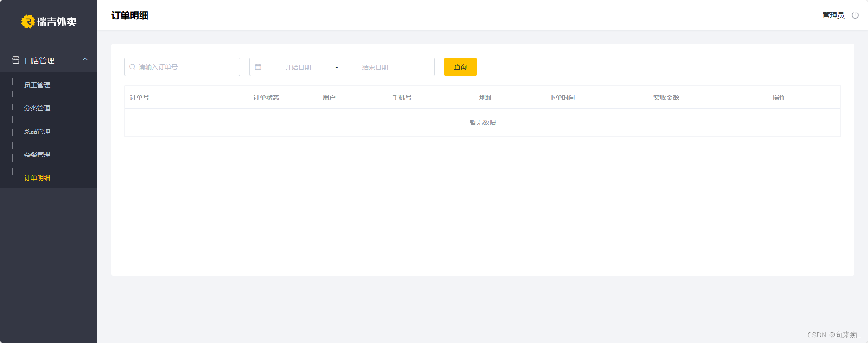The height and width of the screenshot is (343, 868).
Task: Click the 用户 column header
Action: coord(329,97)
